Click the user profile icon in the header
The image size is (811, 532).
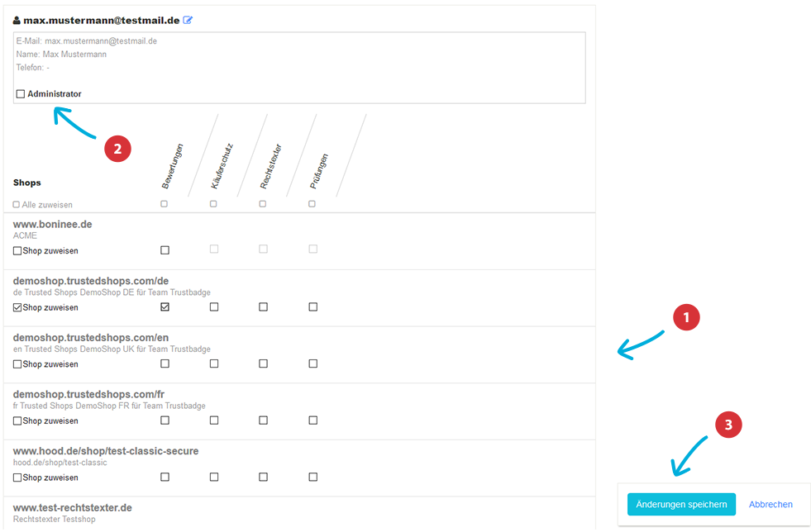[x=17, y=20]
